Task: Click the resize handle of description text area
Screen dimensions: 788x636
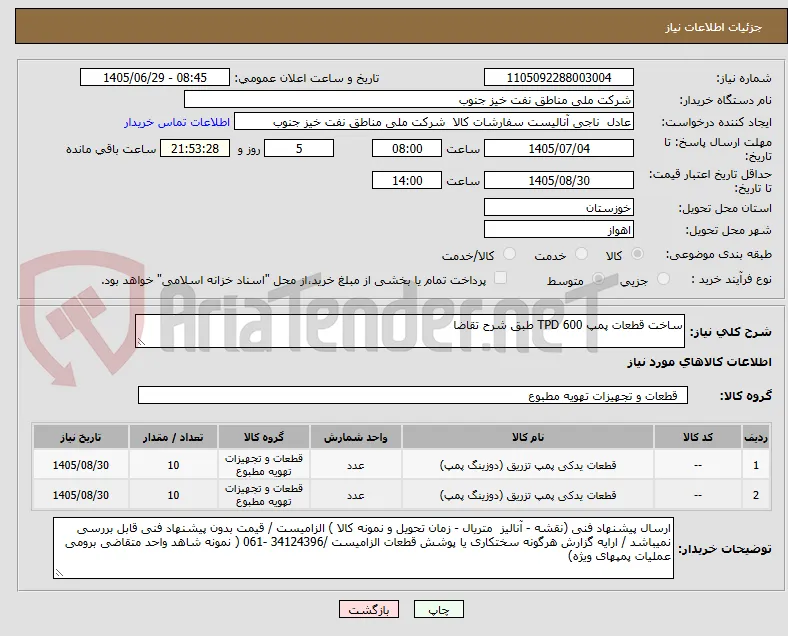Action: (x=141, y=342)
